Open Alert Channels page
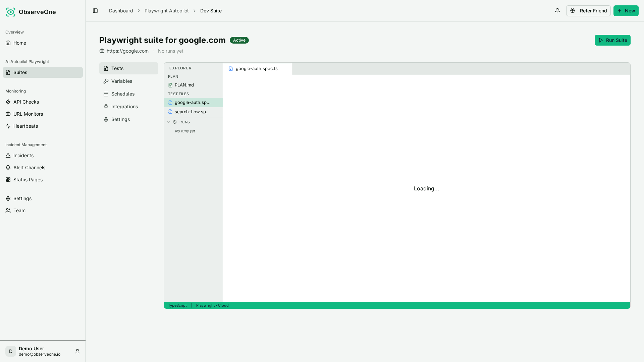Image resolution: width=644 pixels, height=362 pixels. (43, 168)
